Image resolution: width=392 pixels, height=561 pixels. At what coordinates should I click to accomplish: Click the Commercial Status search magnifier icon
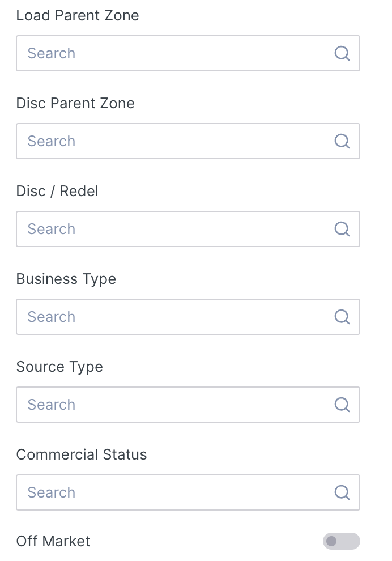(342, 492)
